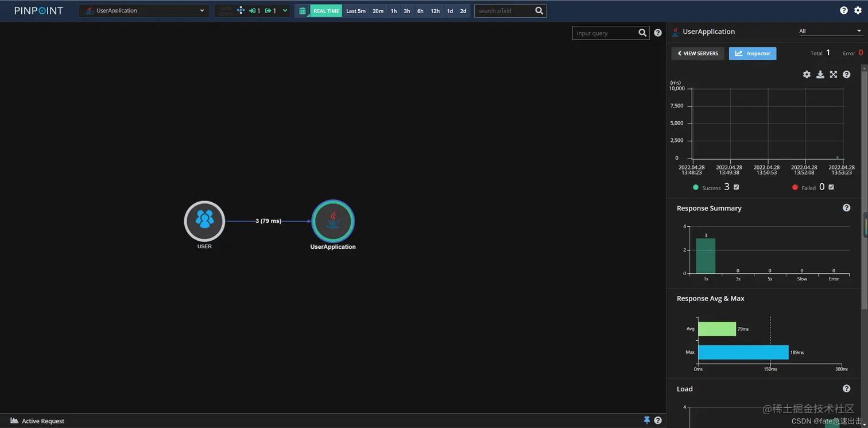Click the 3 (79 ms) link label
This screenshot has height=428, width=868.
tap(268, 221)
